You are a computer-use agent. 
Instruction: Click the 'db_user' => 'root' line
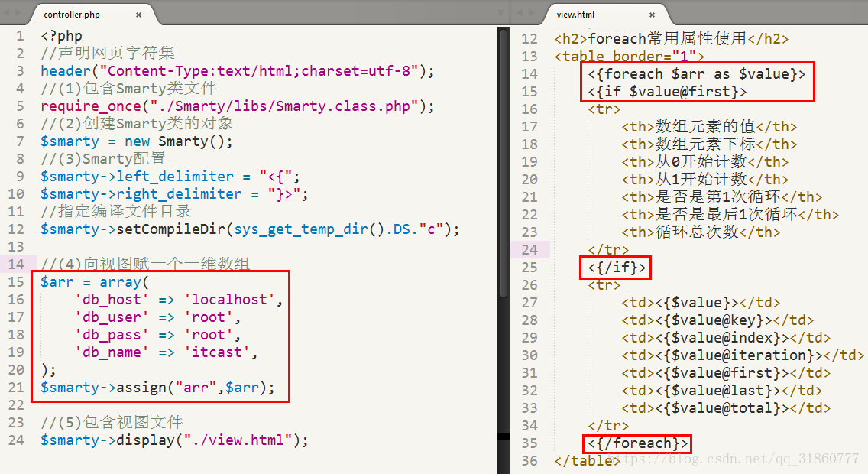157,317
